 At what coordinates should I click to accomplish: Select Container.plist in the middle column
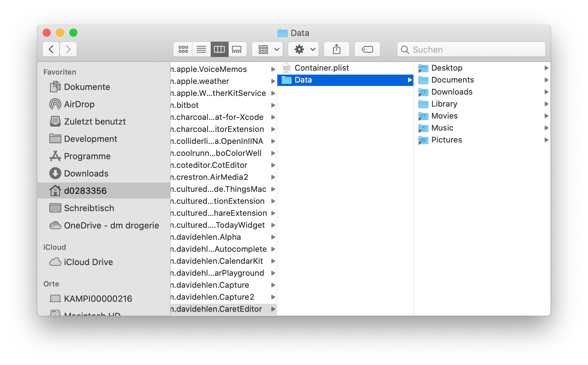[322, 68]
